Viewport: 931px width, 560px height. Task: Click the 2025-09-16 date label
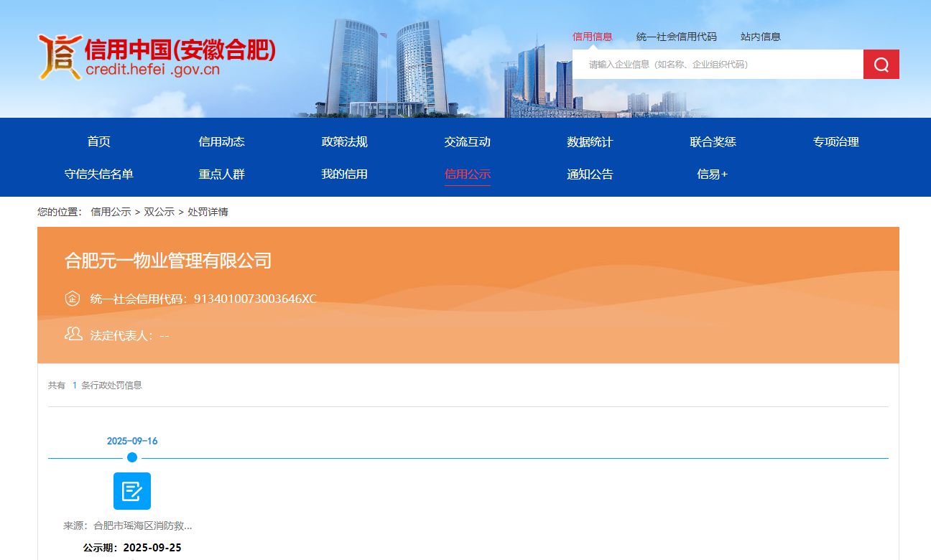coord(132,441)
